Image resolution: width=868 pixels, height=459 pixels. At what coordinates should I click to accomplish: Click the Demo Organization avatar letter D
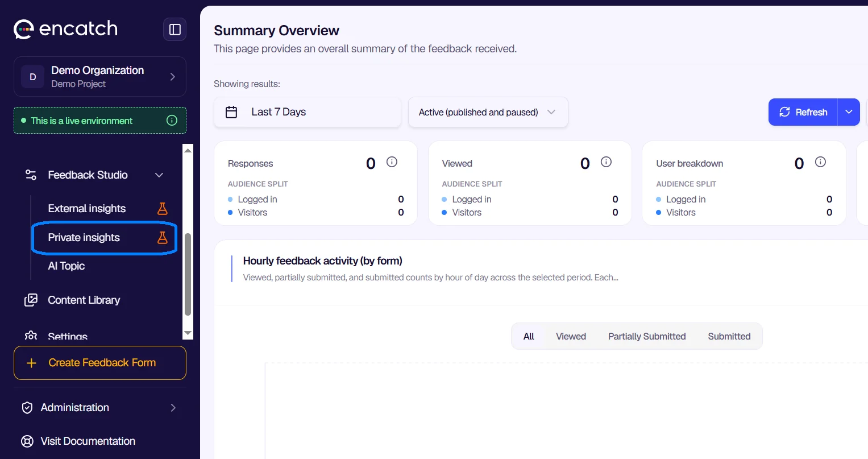tap(33, 77)
